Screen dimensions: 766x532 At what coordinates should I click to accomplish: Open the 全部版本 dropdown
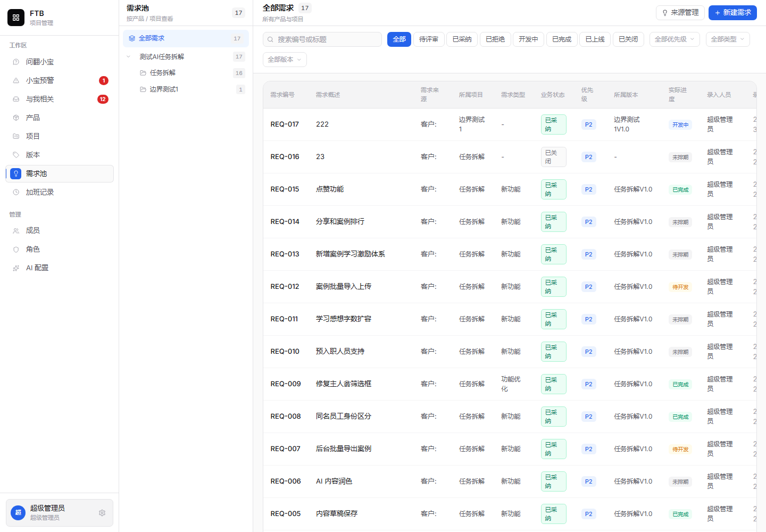[285, 60]
